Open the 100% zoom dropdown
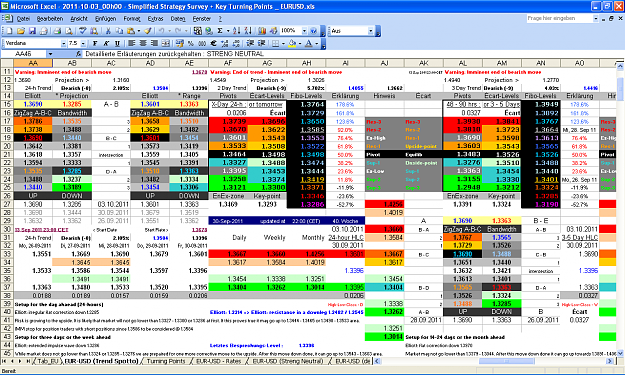Viewport: 625px width, 375px height. click(x=304, y=31)
